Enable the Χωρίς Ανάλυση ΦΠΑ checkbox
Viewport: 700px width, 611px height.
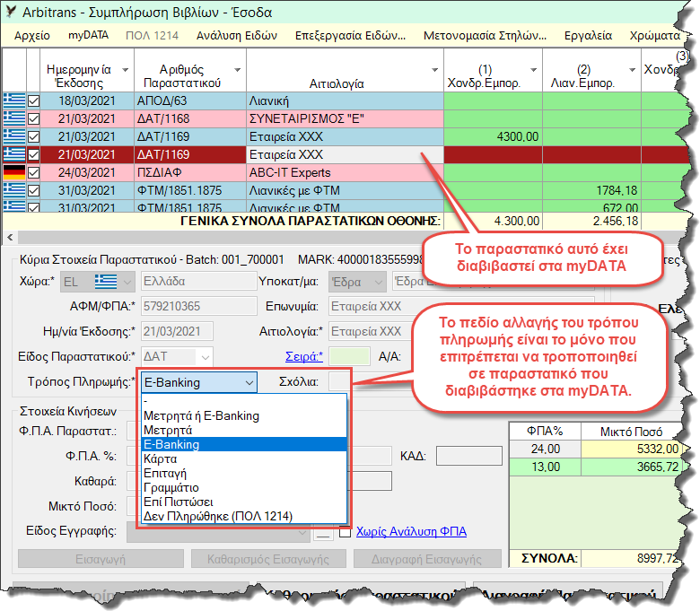[x=345, y=532]
